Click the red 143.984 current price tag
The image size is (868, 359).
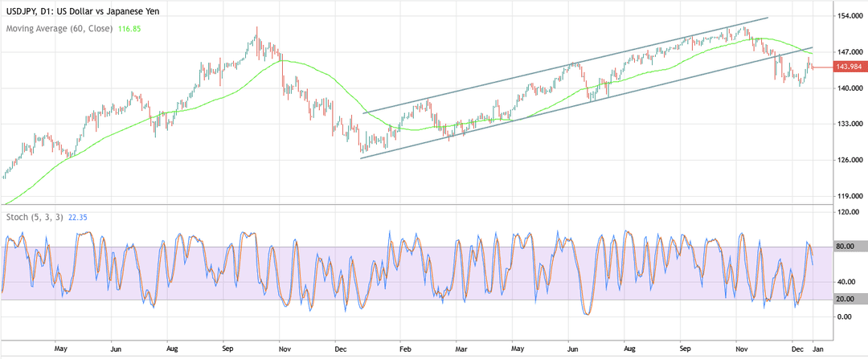point(849,67)
